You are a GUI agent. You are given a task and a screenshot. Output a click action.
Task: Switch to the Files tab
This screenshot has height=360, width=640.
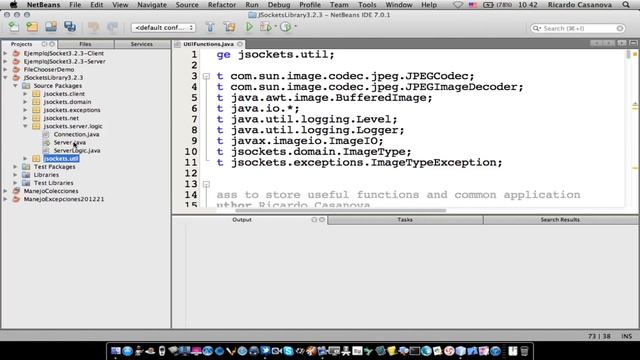point(85,44)
